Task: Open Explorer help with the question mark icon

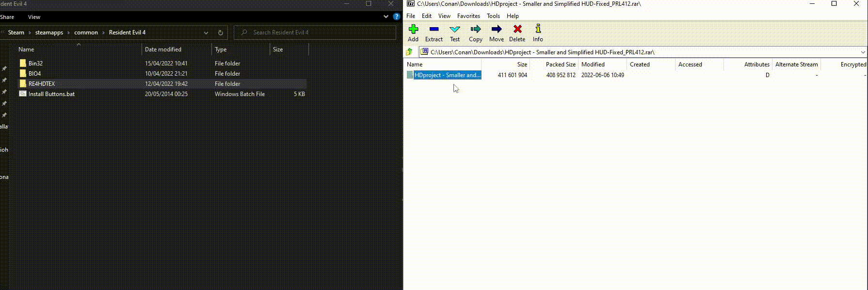Action: point(397,16)
